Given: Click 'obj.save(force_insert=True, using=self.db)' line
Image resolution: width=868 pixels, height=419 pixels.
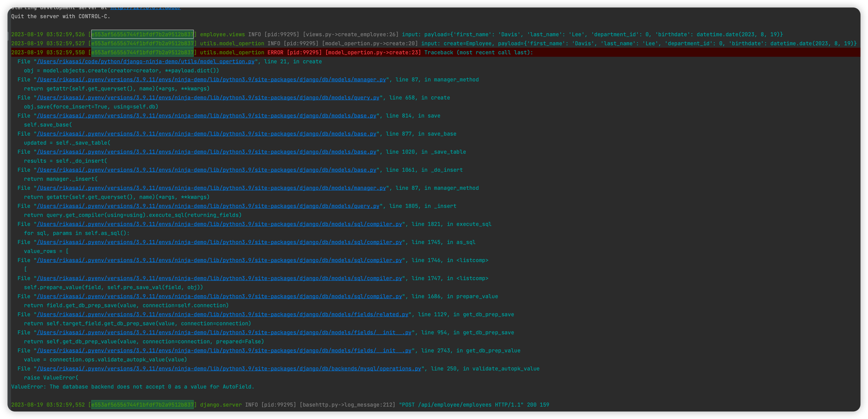Looking at the screenshot, I should 91,107.
